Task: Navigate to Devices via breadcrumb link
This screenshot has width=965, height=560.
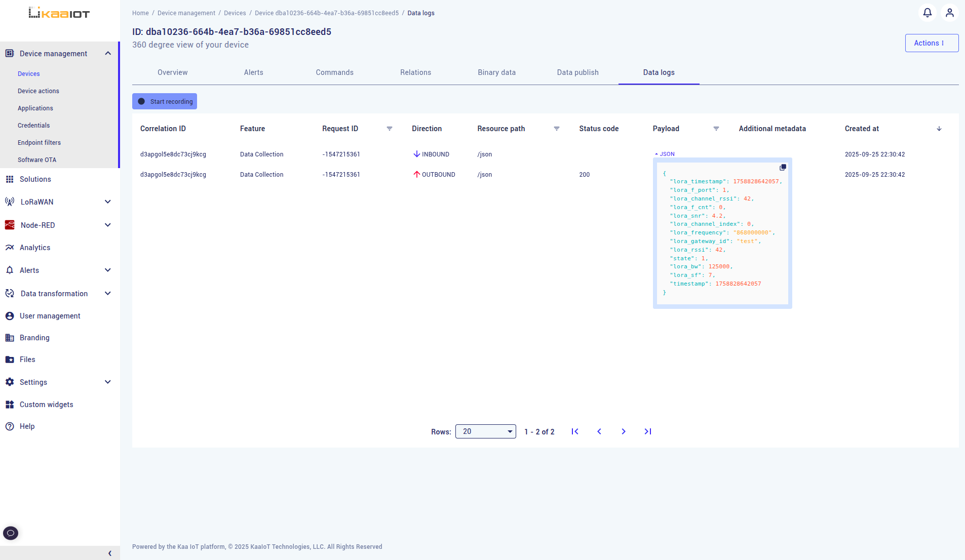Action: click(235, 13)
